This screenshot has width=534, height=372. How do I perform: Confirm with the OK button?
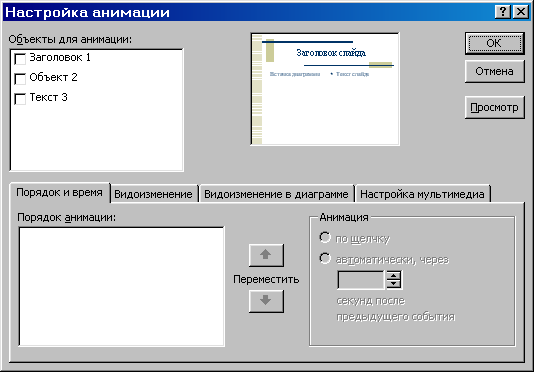494,43
